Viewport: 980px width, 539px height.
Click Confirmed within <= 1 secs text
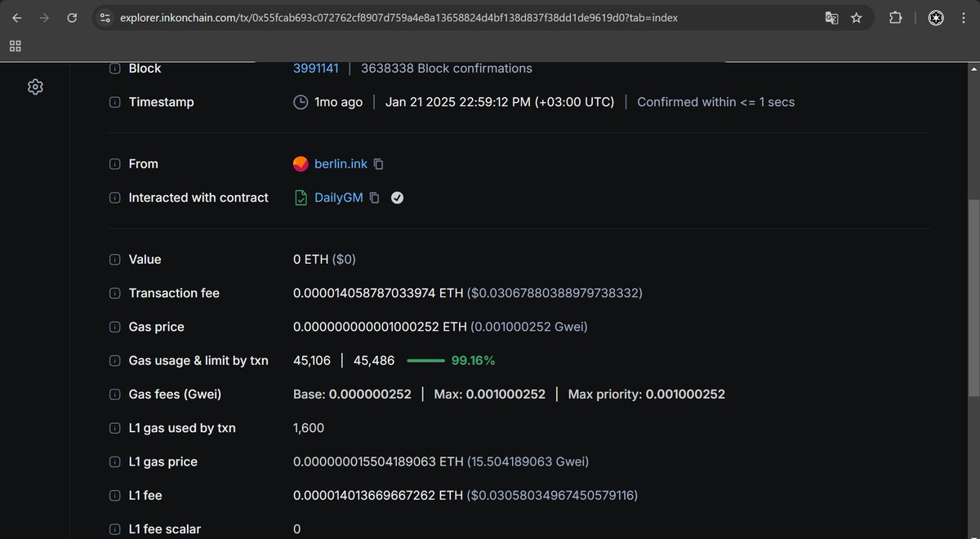tap(715, 102)
